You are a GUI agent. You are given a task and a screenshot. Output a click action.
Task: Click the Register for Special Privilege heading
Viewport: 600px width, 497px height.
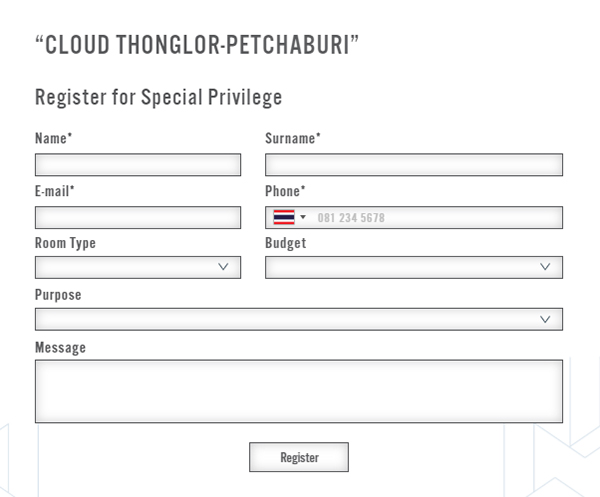(x=158, y=97)
